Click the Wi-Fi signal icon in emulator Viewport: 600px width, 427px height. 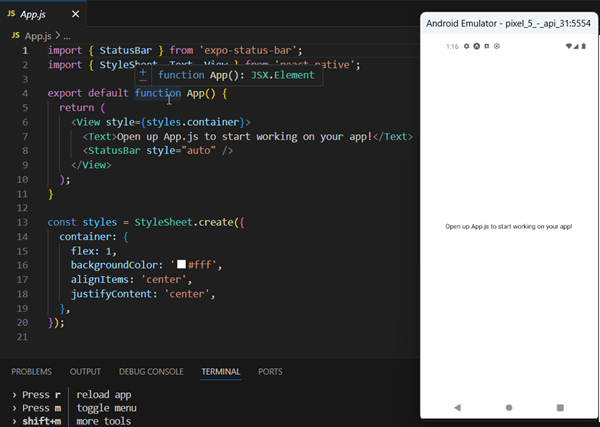(569, 46)
